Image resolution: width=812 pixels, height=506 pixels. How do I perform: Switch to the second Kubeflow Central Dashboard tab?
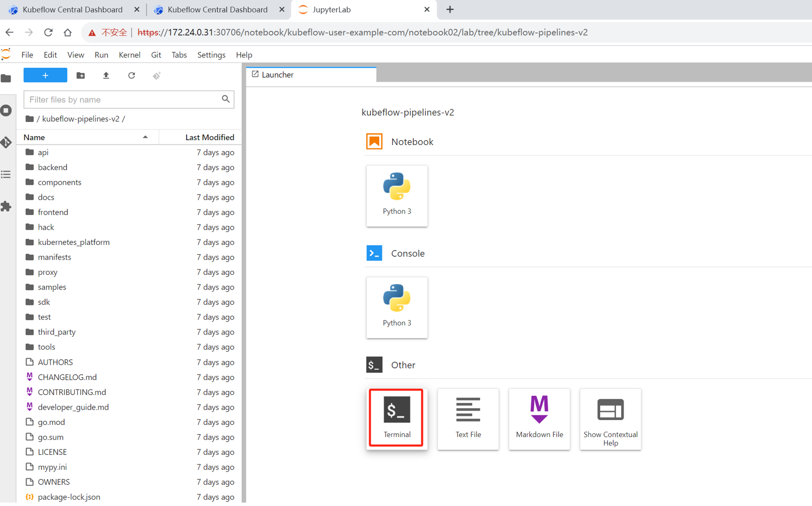pyautogui.click(x=218, y=10)
